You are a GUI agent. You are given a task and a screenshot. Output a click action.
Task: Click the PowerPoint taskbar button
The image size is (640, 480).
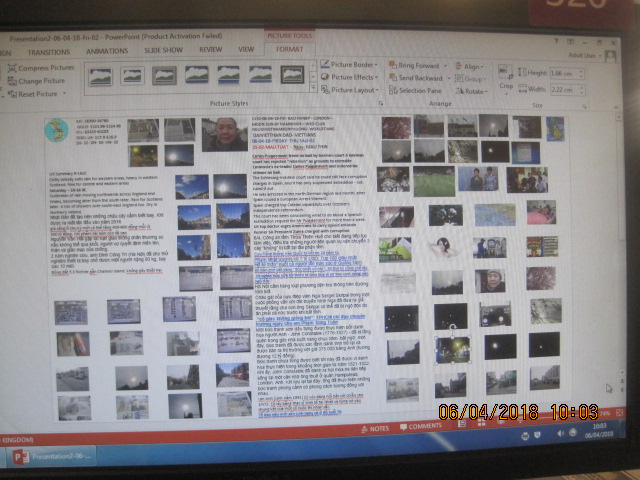pos(49,456)
